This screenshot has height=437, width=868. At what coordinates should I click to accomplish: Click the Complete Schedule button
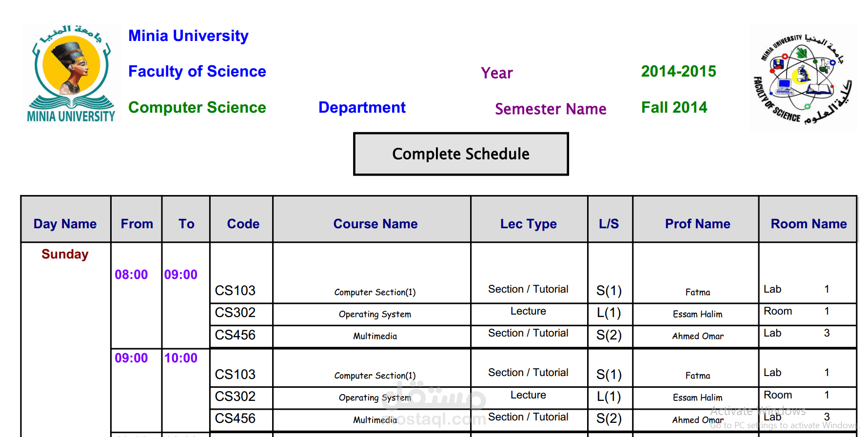pos(461,154)
